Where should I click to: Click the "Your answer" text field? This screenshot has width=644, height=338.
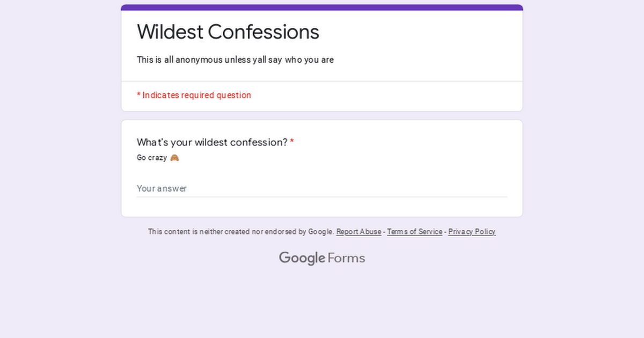(x=321, y=188)
